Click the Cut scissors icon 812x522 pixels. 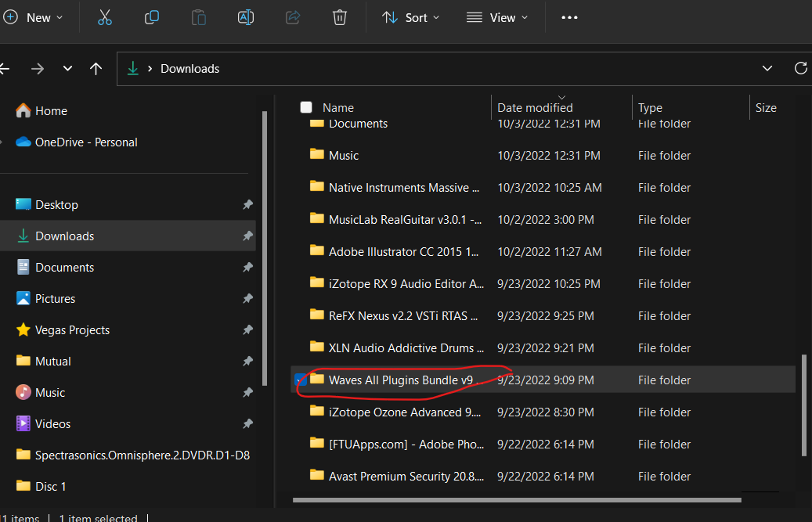pyautogui.click(x=105, y=17)
